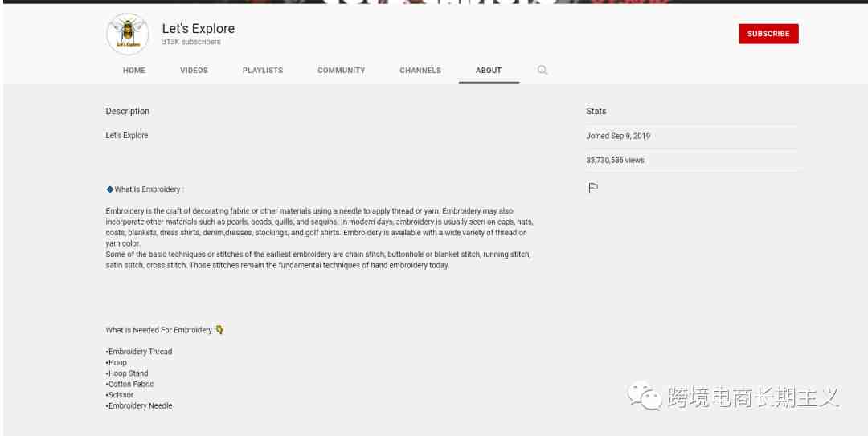Image resolution: width=868 pixels, height=436 pixels.
Task: Click the Let's Explore channel title
Action: pos(199,28)
